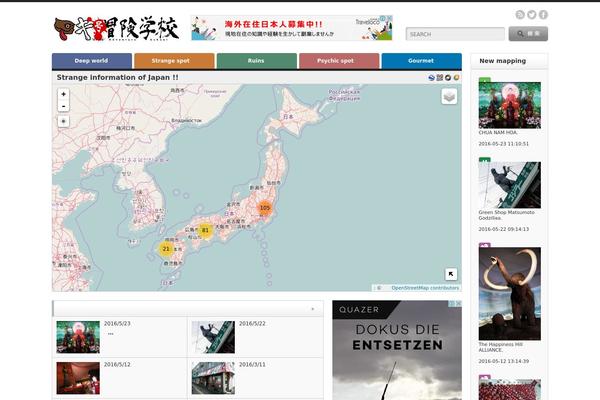Open the RSS feed icon

pos(520,15)
